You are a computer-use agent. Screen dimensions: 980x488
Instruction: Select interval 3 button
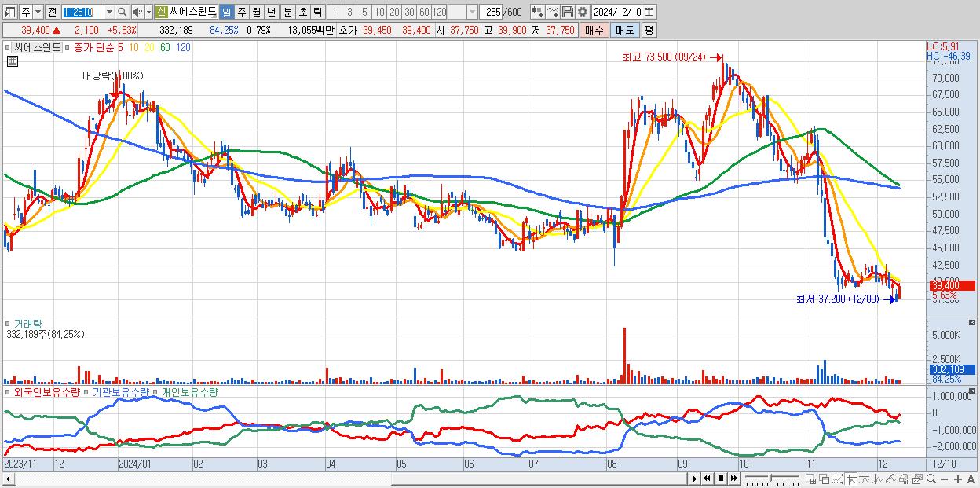[x=349, y=12]
